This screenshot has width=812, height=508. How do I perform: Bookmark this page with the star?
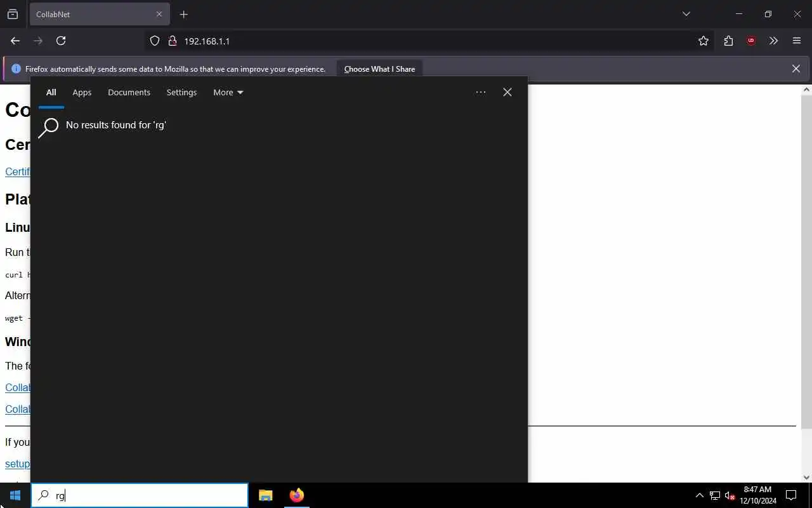pyautogui.click(x=704, y=41)
